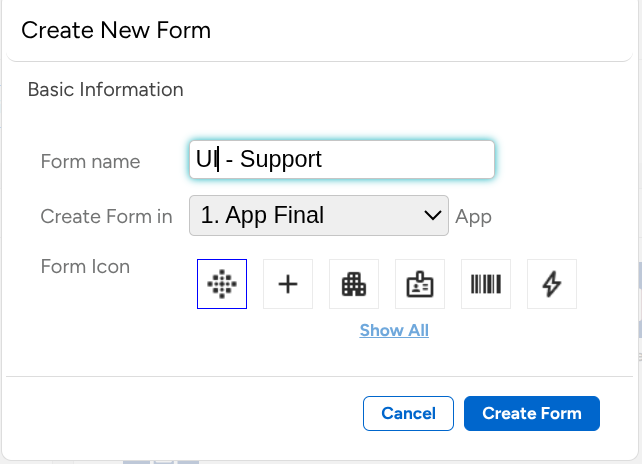The height and width of the screenshot is (464, 642).
Task: Click the Basic Information section heading
Action: coord(105,89)
